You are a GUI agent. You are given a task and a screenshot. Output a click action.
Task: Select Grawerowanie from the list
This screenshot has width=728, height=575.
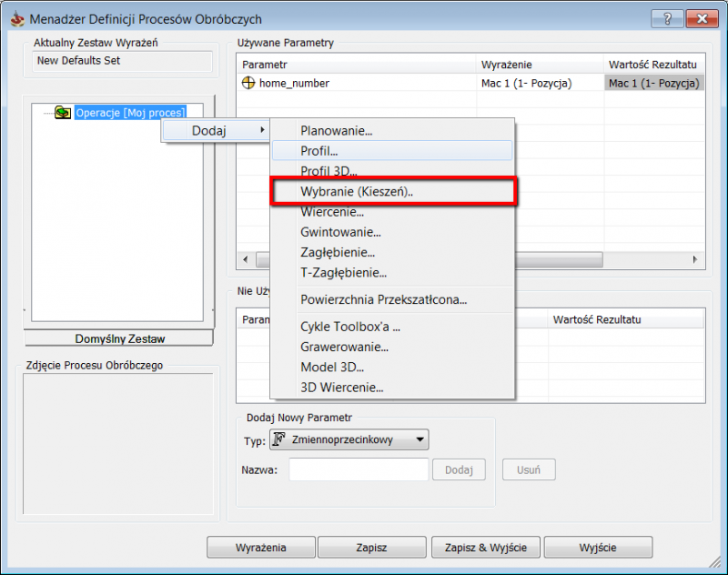pyautogui.click(x=344, y=347)
